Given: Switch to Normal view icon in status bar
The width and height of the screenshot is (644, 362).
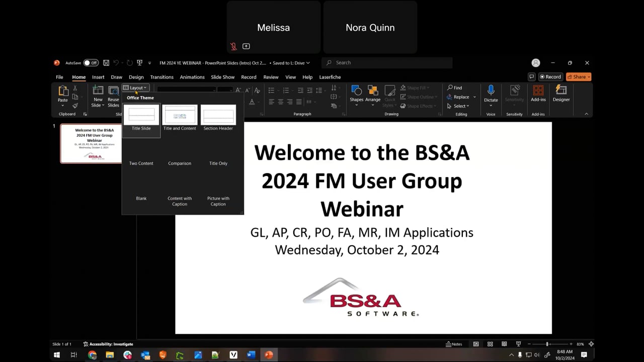Looking at the screenshot, I should pyautogui.click(x=475, y=344).
